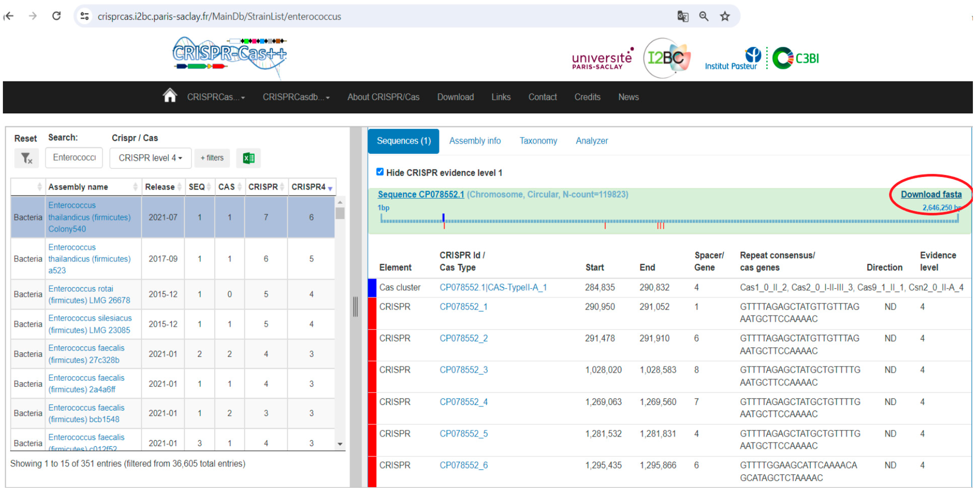Open the Taxonomy tab
The height and width of the screenshot is (492, 980).
click(538, 141)
